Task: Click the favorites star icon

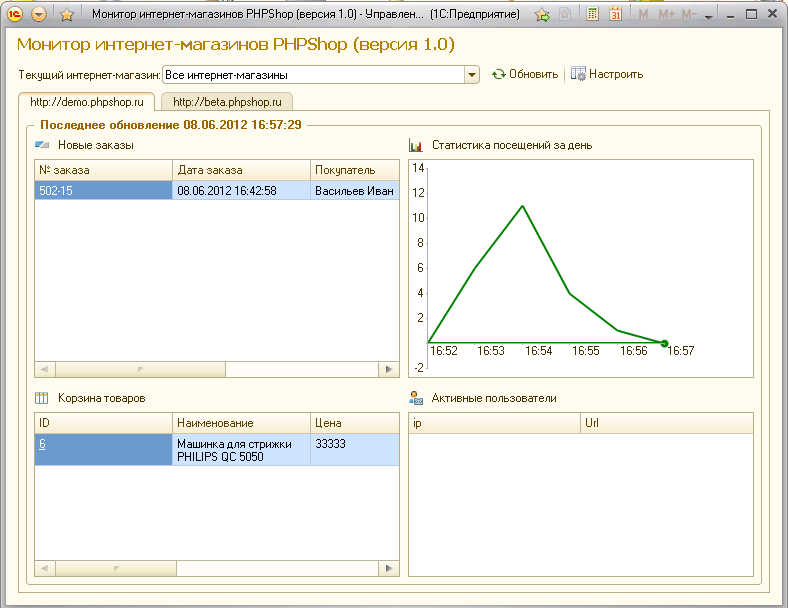Action: tap(66, 15)
